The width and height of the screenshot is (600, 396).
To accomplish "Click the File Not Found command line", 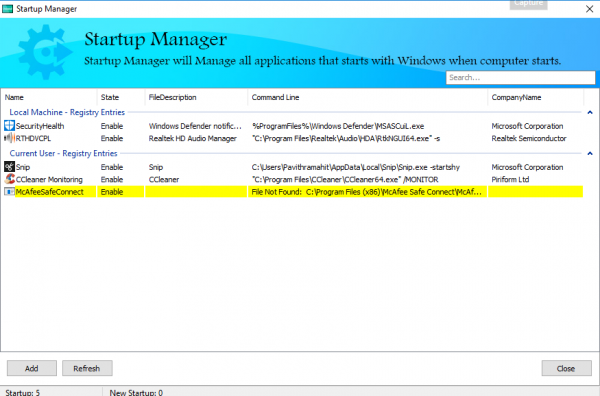I will pos(367,192).
